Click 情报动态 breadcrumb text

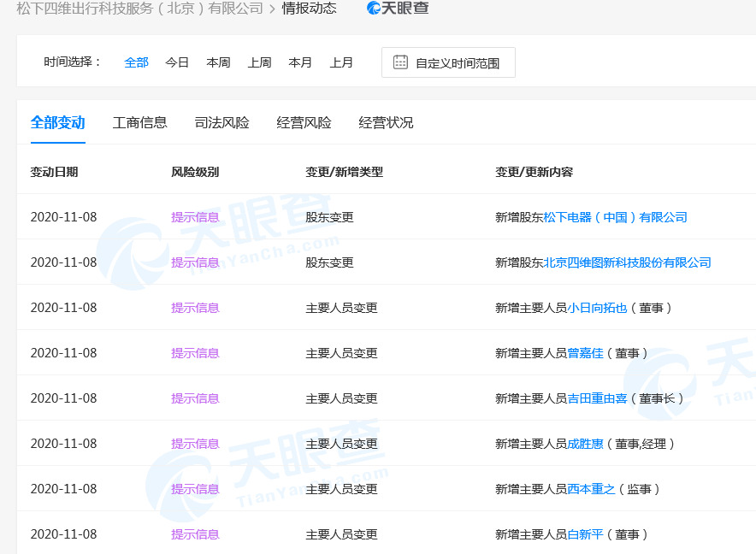309,9
